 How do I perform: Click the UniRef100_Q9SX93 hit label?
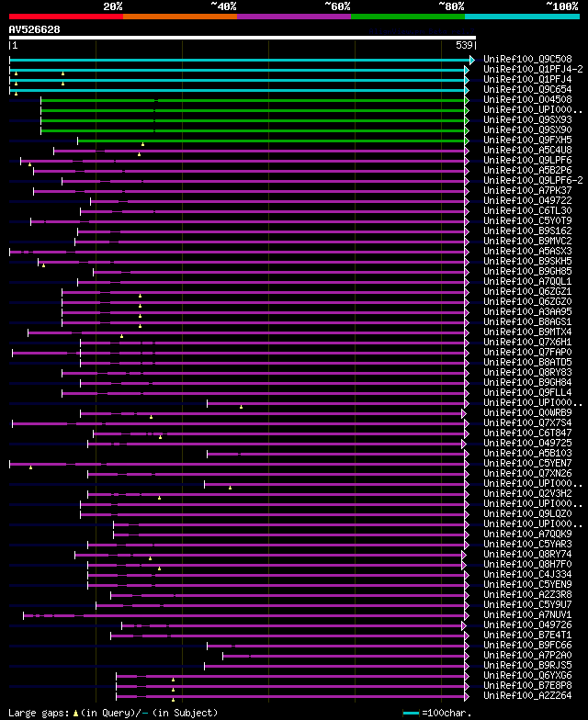(527, 119)
